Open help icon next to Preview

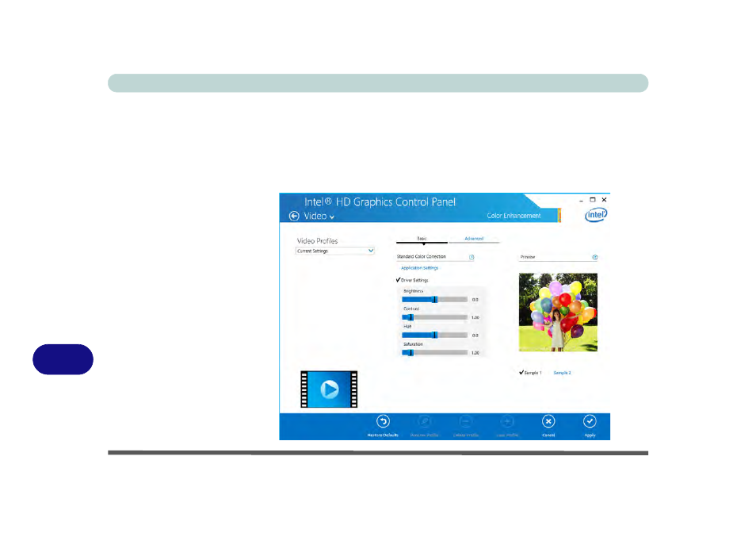click(x=595, y=257)
